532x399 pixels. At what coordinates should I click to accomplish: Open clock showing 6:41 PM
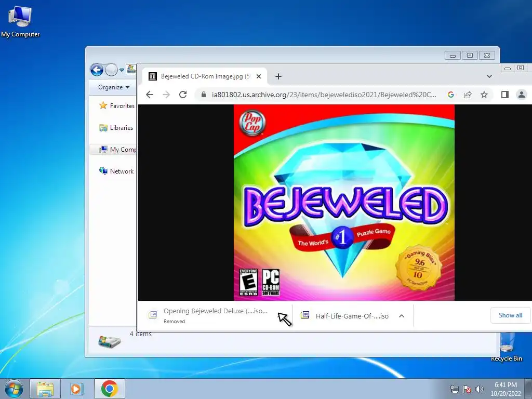pos(506,389)
